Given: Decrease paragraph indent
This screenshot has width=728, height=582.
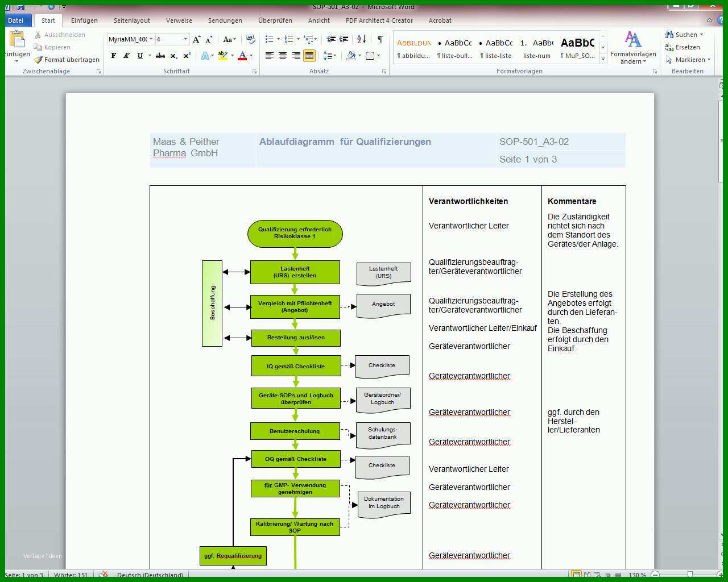Looking at the screenshot, I should point(331,39).
